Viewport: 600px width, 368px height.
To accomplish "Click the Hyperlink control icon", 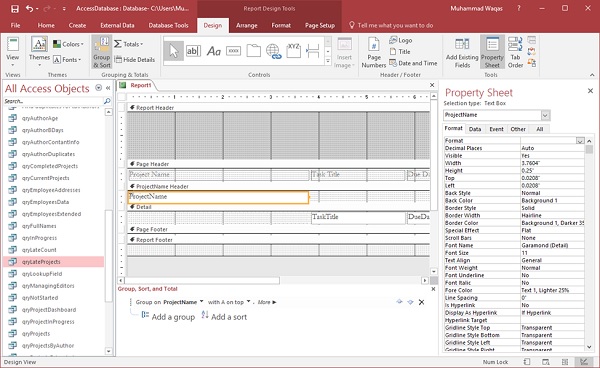I will (x=273, y=51).
